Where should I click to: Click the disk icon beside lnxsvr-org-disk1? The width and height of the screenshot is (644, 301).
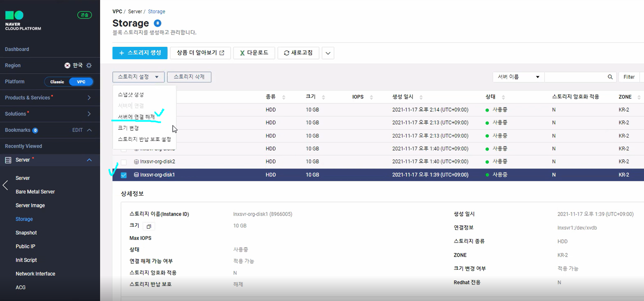coord(136,175)
